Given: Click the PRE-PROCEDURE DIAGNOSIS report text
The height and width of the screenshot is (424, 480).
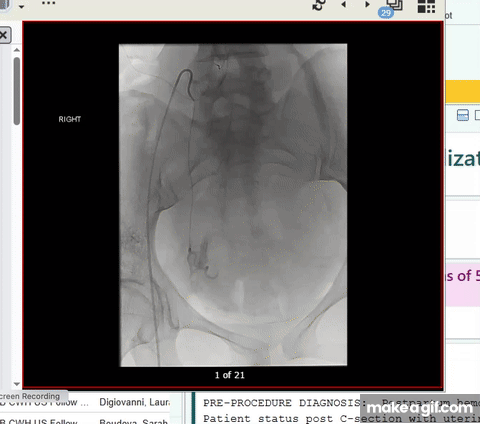Looking at the screenshot, I should (280, 403).
